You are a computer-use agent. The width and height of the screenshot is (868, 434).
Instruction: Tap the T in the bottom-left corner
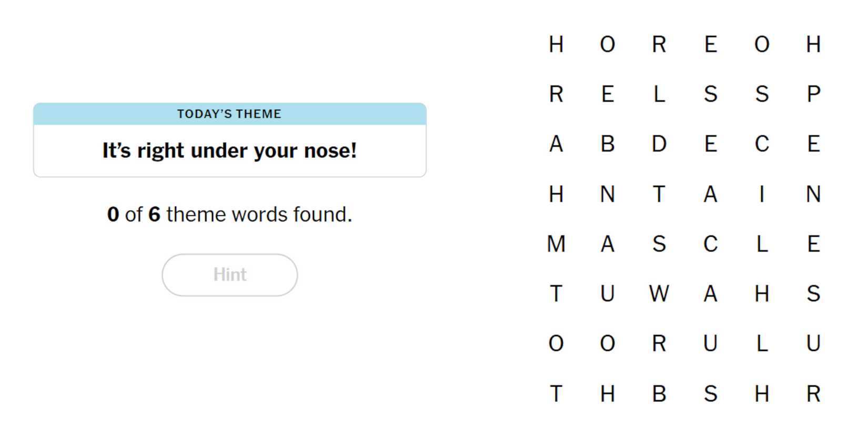(556, 393)
